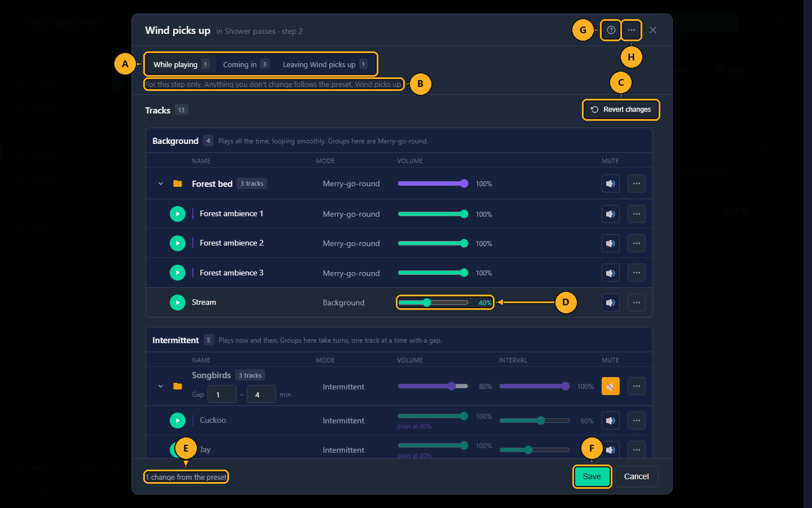Adjust the Cuckoo interval slider
The width and height of the screenshot is (812, 508).
coord(535,421)
